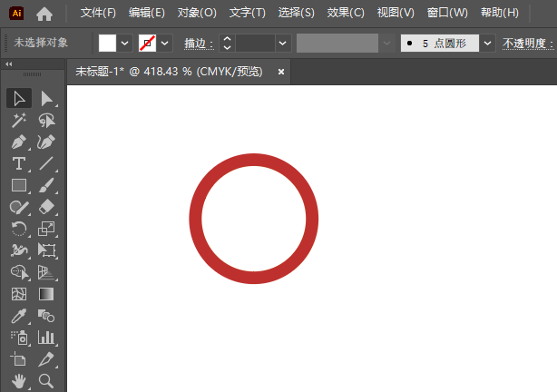Select the Curvature tool
Image resolution: width=557 pixels, height=392 pixels.
pyautogui.click(x=46, y=142)
